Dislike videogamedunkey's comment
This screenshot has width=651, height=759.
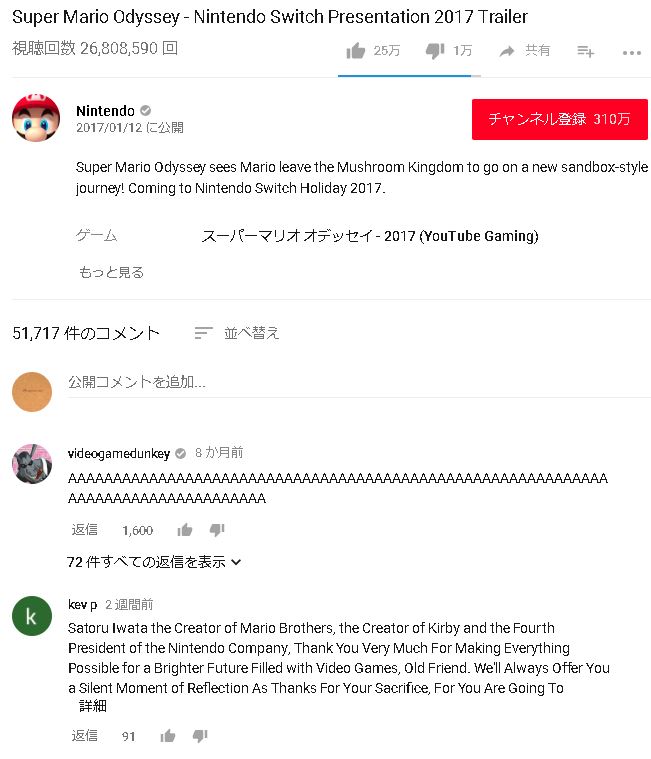217,530
